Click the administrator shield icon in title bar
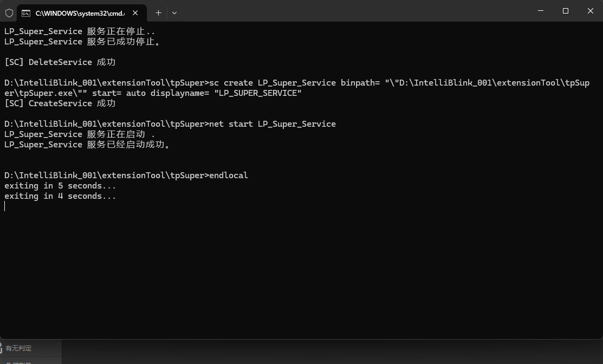 pos(9,13)
